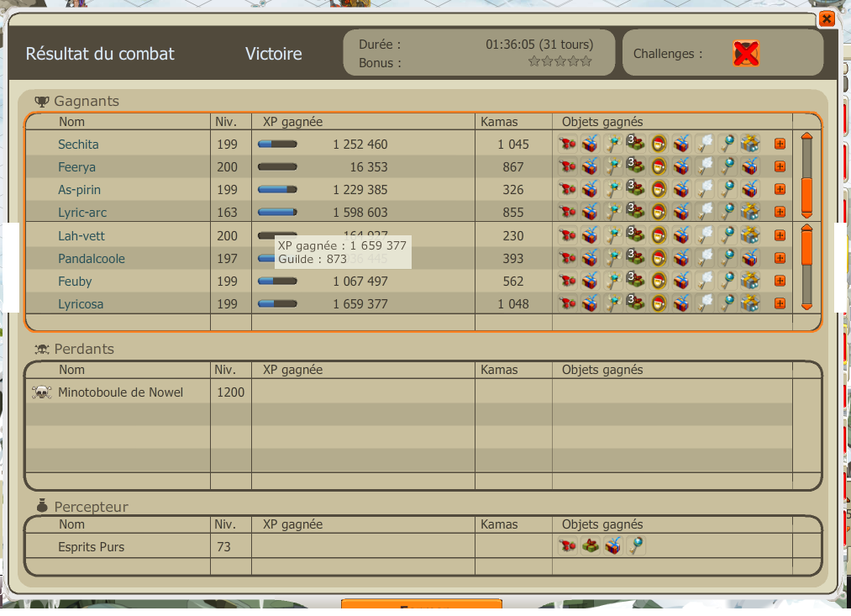Select the stacked gift marked 3 in Lyricosa's row
The image size is (851, 616).
pyautogui.click(x=635, y=303)
